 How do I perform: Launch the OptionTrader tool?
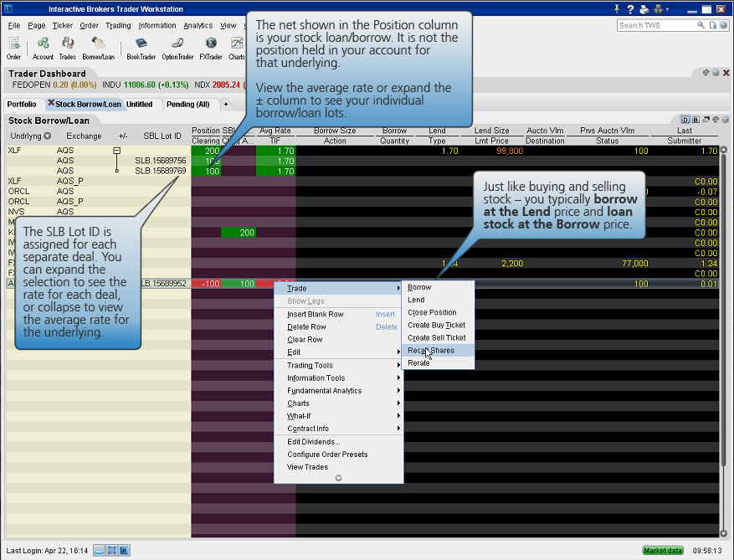[177, 49]
